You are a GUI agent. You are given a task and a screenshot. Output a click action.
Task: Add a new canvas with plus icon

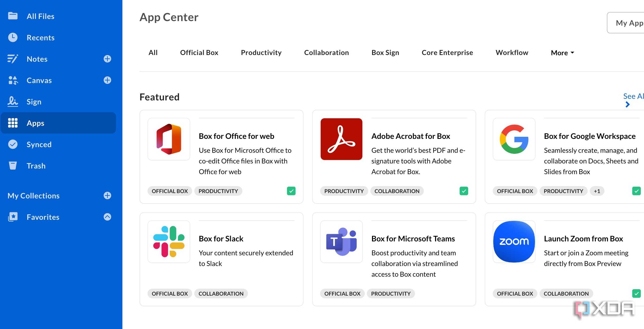pos(107,80)
